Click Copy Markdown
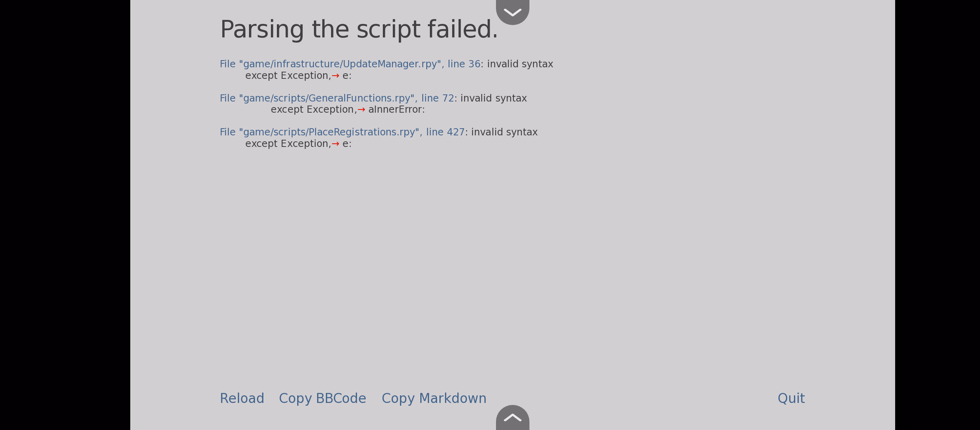The image size is (980, 430). point(434,399)
